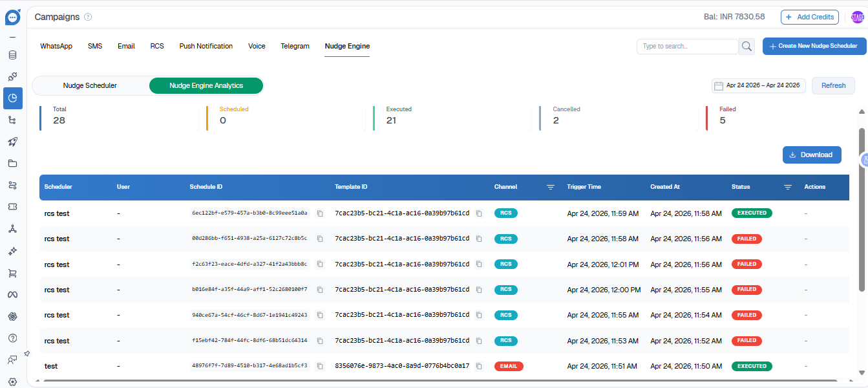Copy Template ID 8356076e-9873
The height and width of the screenshot is (388, 868).
[479, 366]
